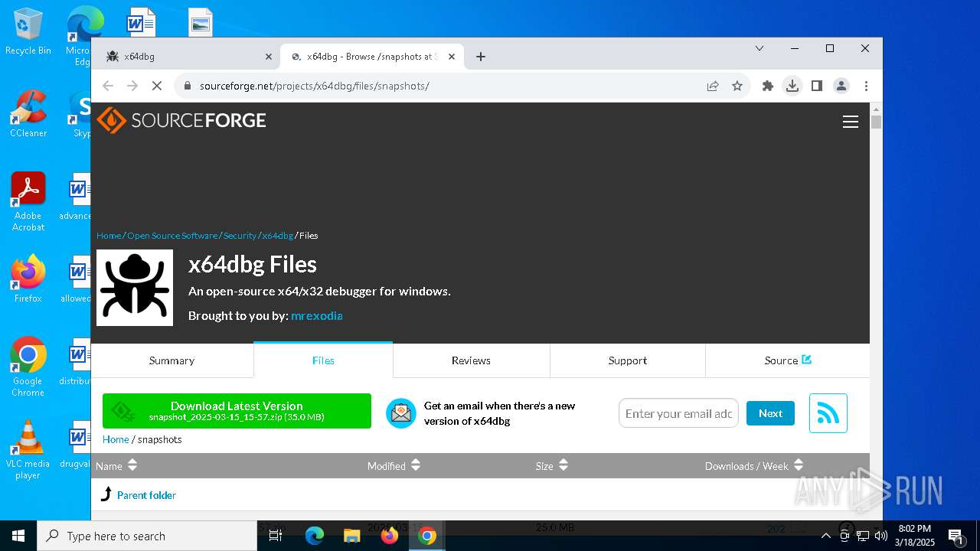980x551 pixels.
Task: Click the email envelope notification icon
Action: [x=400, y=413]
